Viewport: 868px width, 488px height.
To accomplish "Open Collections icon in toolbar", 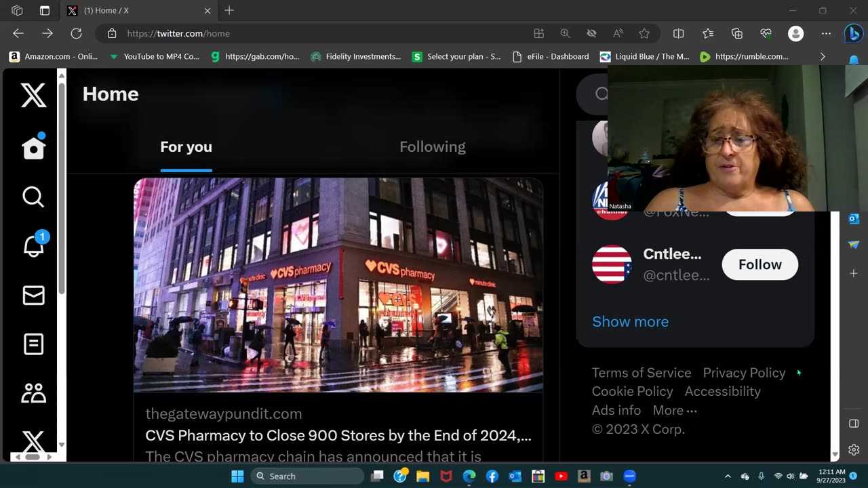I will (x=737, y=33).
